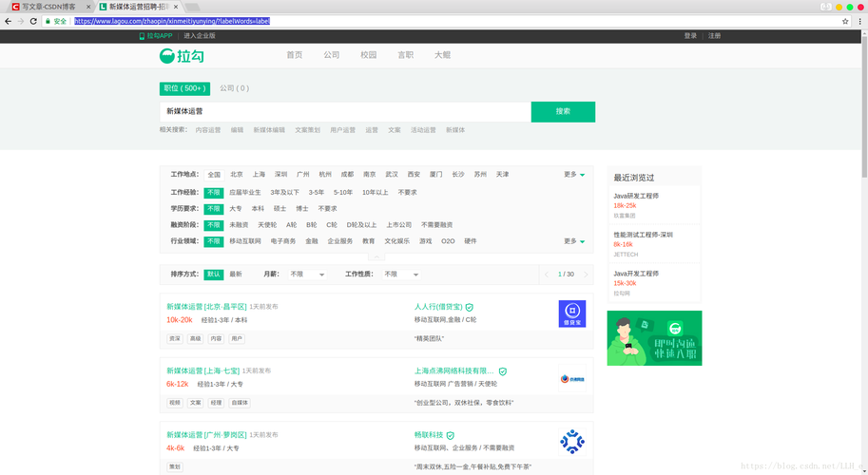The height and width of the screenshot is (475, 868).
Task: Reload the page with the refresh icon
Action: [x=33, y=21]
